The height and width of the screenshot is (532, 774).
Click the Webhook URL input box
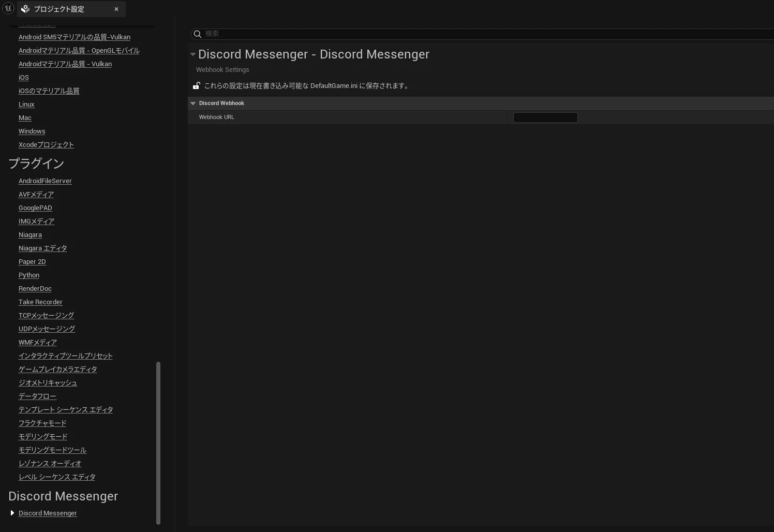(x=545, y=117)
